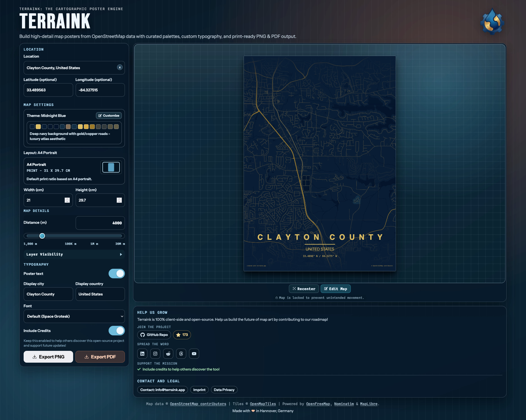
Task: Click the GitHub star count badge
Action: point(182,335)
